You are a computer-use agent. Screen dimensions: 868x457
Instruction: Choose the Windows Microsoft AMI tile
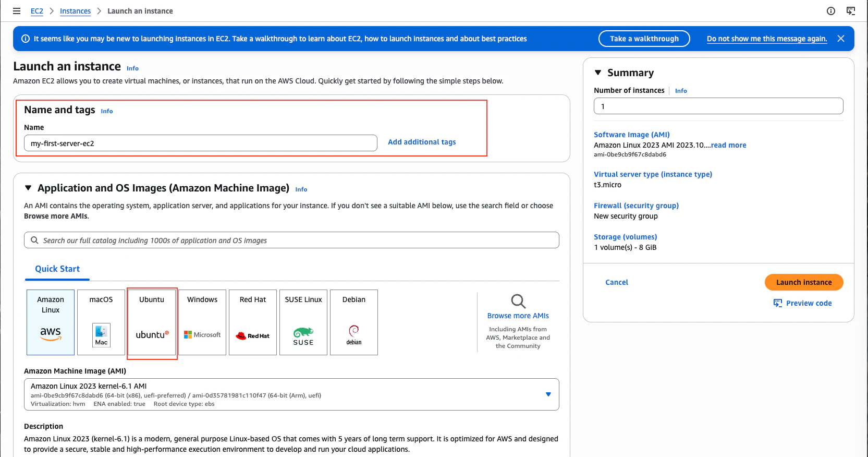tap(202, 322)
